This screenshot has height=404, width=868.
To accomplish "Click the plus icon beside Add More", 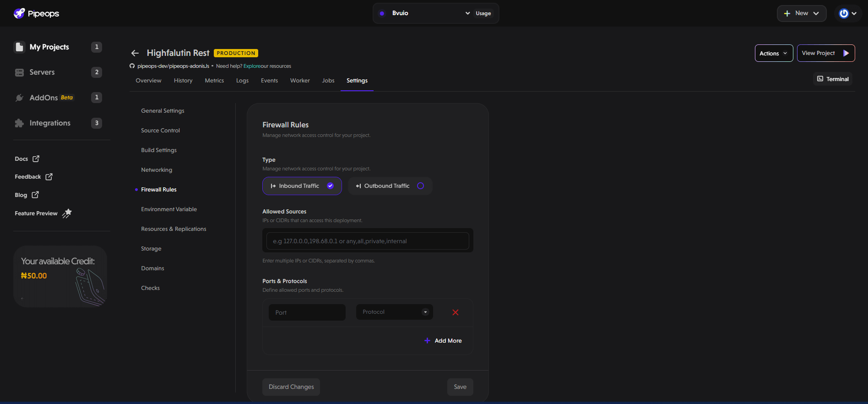I will click(x=427, y=341).
